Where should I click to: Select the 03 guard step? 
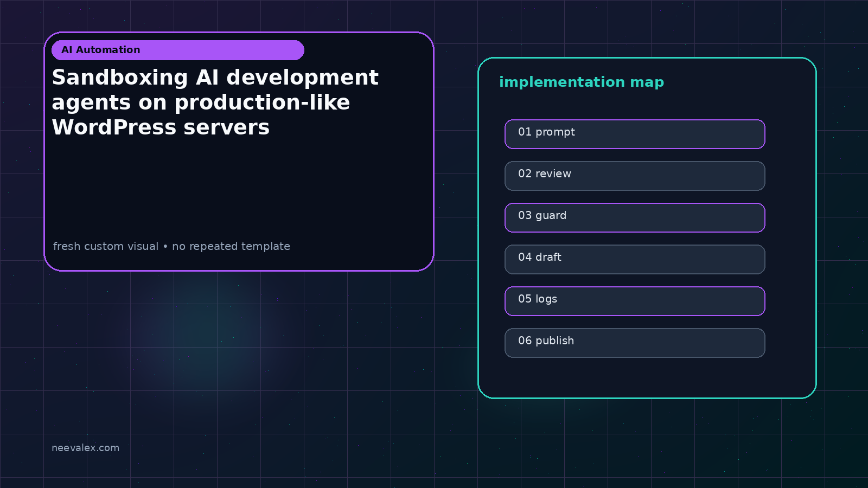[635, 217]
